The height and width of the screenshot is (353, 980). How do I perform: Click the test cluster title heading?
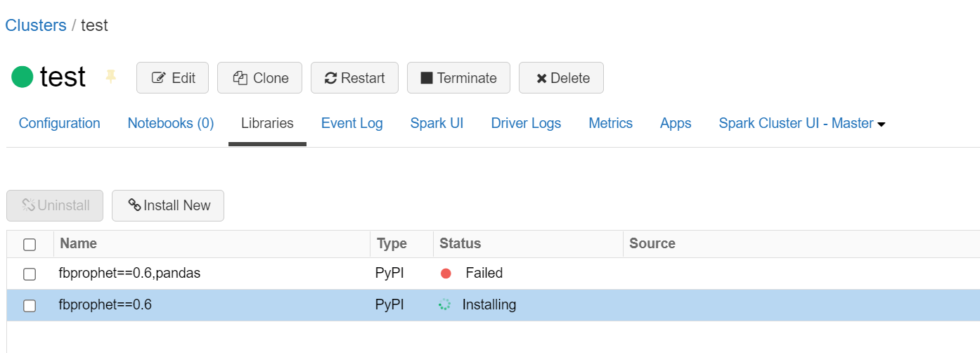tap(63, 77)
